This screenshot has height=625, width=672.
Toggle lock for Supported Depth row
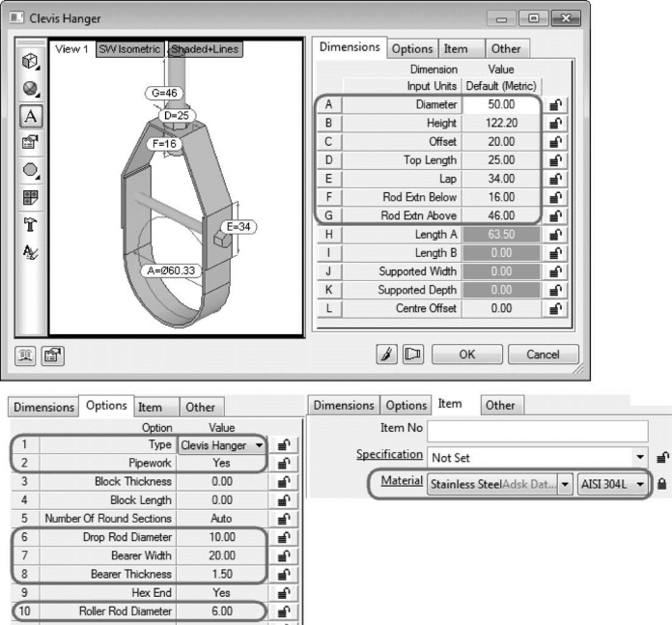click(555, 290)
